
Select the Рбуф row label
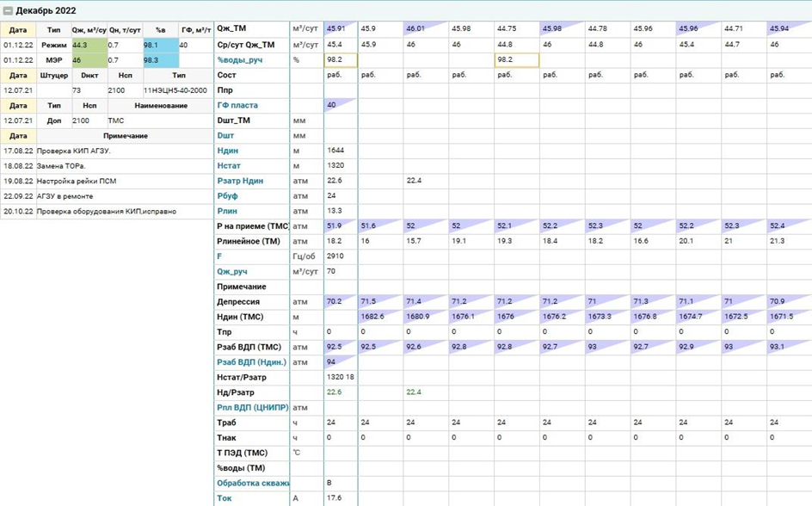pyautogui.click(x=227, y=195)
